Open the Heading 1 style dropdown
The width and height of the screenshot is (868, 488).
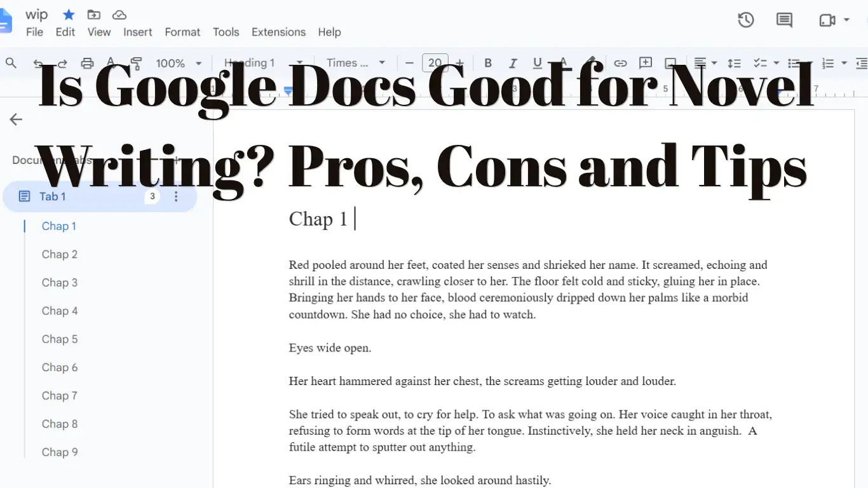coord(263,63)
